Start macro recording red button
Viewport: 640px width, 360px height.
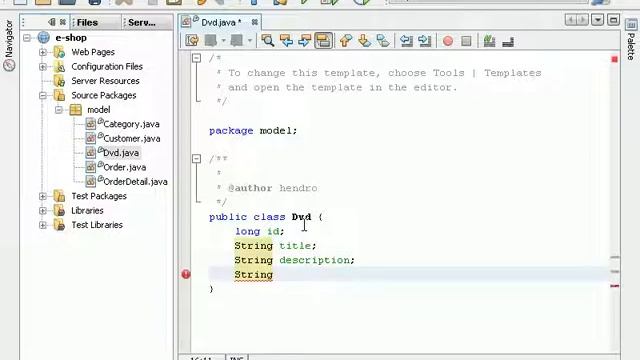coord(448,41)
